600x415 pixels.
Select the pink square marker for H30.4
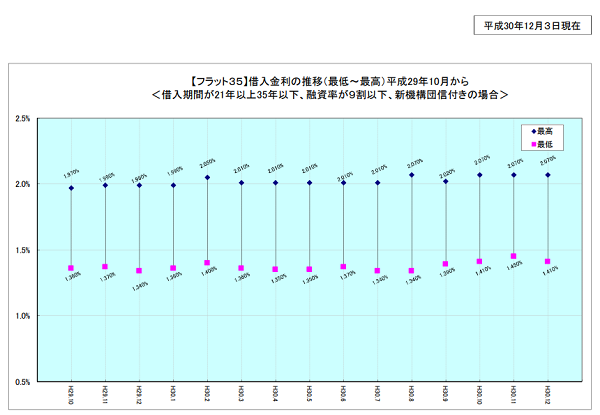[275, 269]
